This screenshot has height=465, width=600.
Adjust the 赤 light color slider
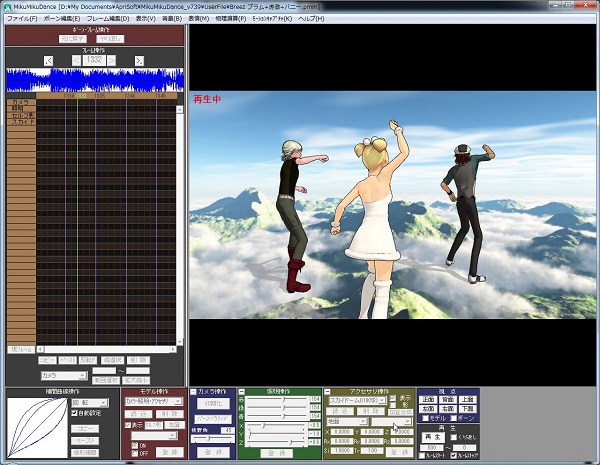(277, 399)
